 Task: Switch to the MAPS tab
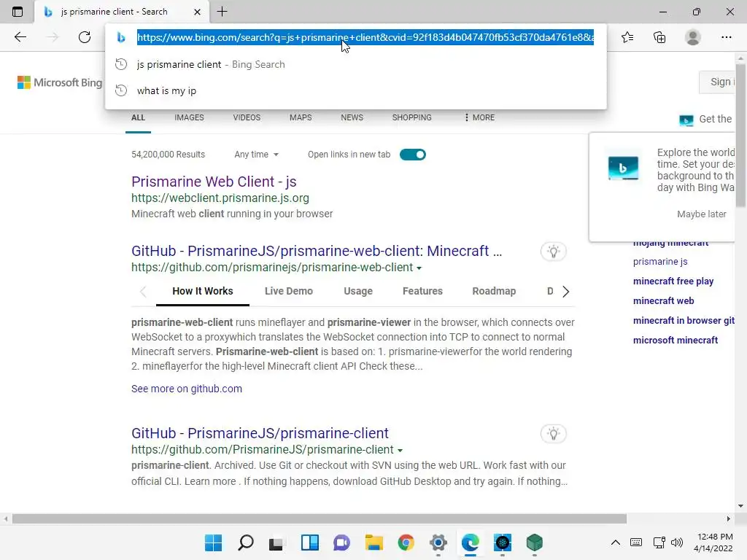click(301, 117)
